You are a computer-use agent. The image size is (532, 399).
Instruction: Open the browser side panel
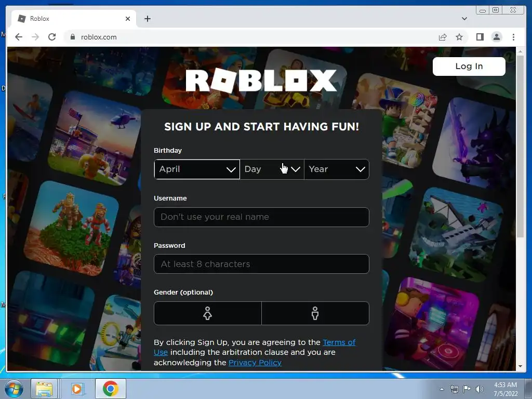(480, 37)
